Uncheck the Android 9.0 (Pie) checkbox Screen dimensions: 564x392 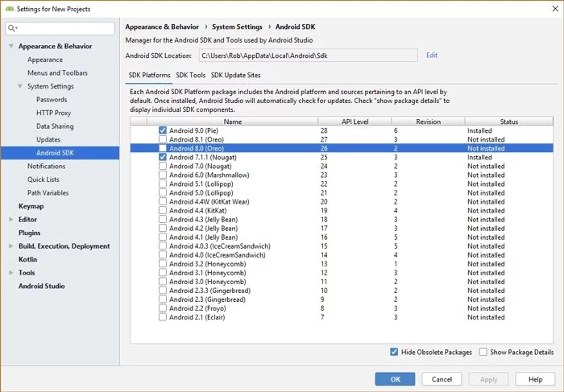point(164,130)
